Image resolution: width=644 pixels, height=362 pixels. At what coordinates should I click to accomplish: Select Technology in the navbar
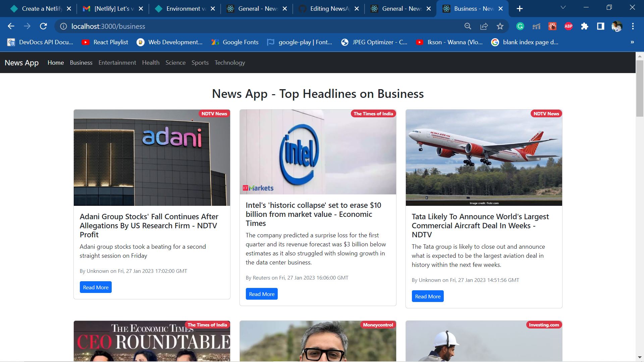point(230,63)
